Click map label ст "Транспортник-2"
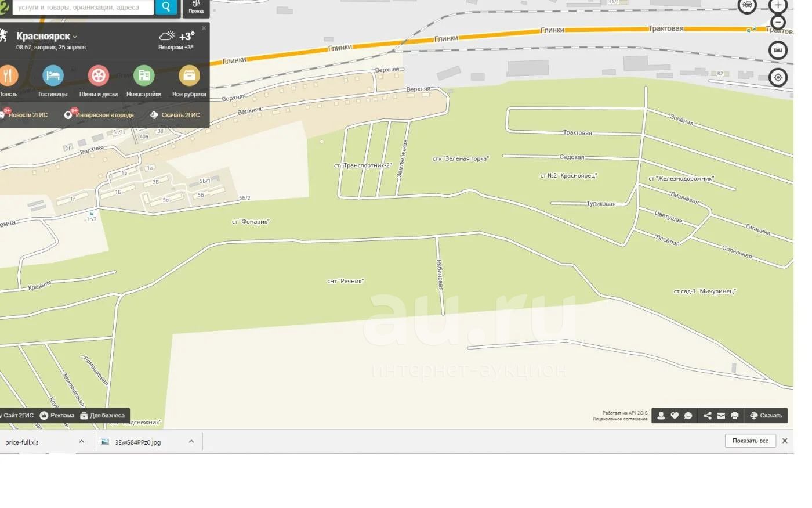 [363, 165]
